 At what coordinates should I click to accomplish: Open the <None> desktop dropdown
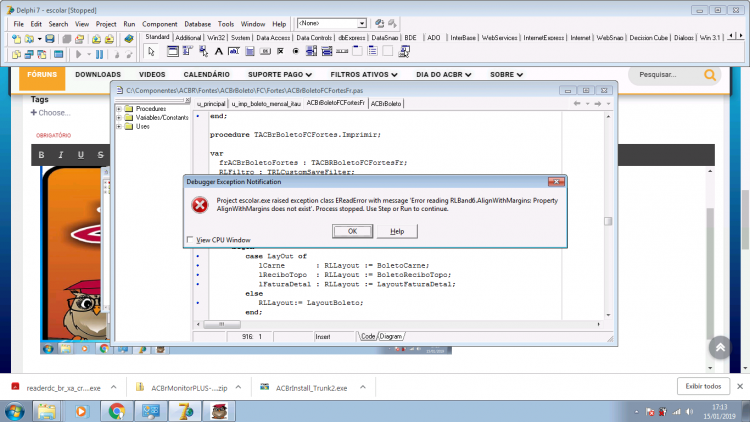coord(362,23)
